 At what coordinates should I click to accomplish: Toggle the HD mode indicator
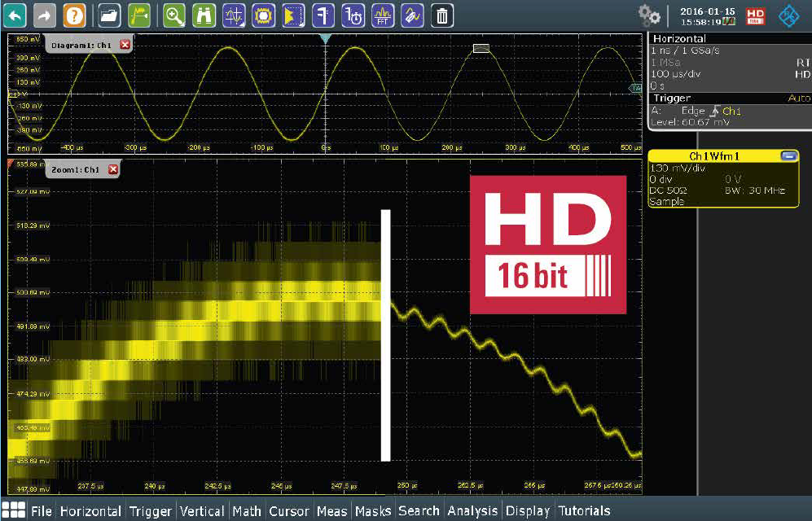[756, 15]
